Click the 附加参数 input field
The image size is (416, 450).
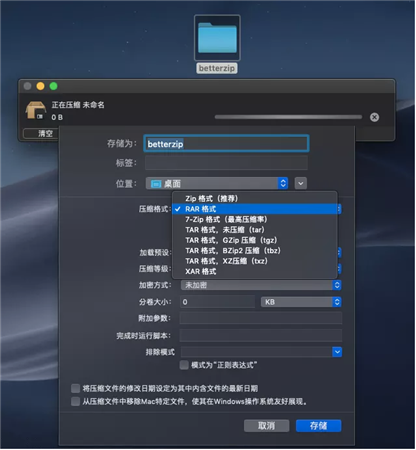[x=261, y=318]
